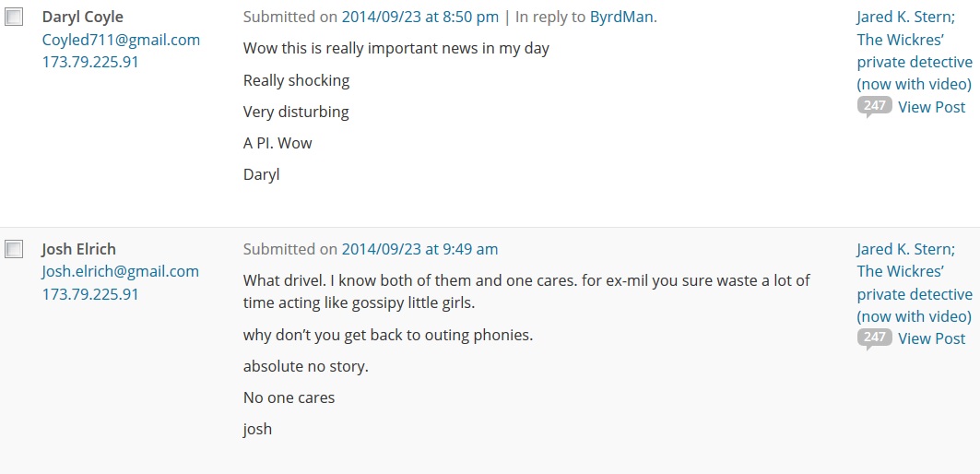This screenshot has height=474, width=980.
Task: Tick the checkbox next to Daryl Coyle
Action: pyautogui.click(x=14, y=18)
